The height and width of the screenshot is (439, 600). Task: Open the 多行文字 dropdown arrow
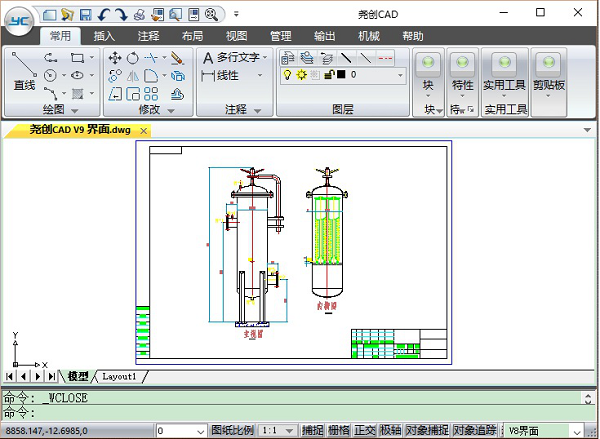(x=265, y=57)
